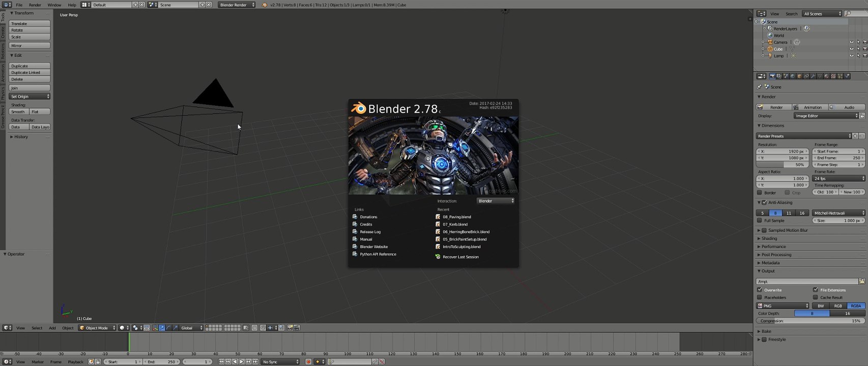Toggle Lamp visibility eye in outliner
Image resolution: width=868 pixels, height=366 pixels.
pyautogui.click(x=851, y=55)
